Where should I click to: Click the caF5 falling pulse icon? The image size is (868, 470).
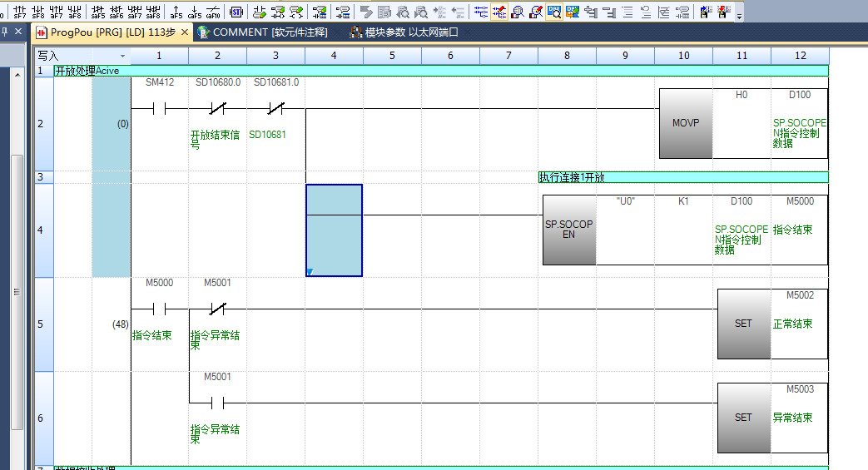[x=194, y=12]
